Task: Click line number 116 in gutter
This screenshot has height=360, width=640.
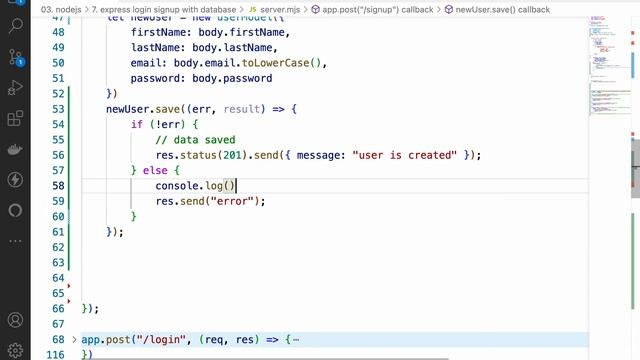Action: (x=56, y=355)
